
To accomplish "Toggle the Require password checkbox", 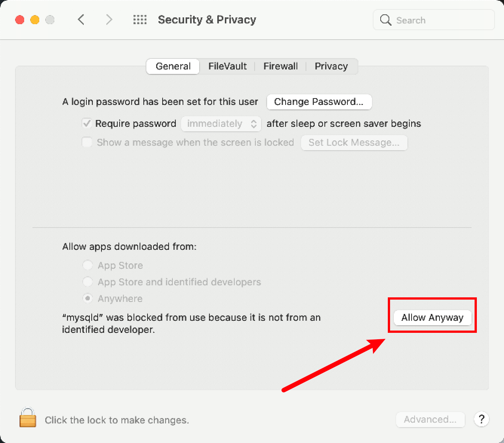I will click(87, 123).
